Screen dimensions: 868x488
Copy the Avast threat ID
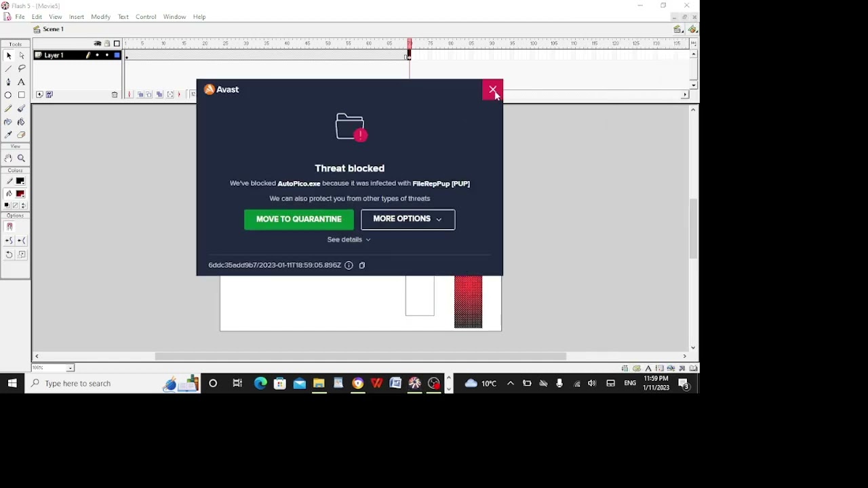point(362,265)
